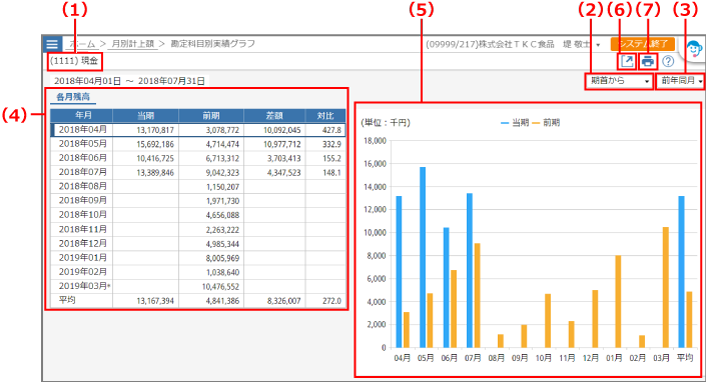The image size is (706, 382).
Task: Select the 2018年05月 table row
Action: pos(198,144)
